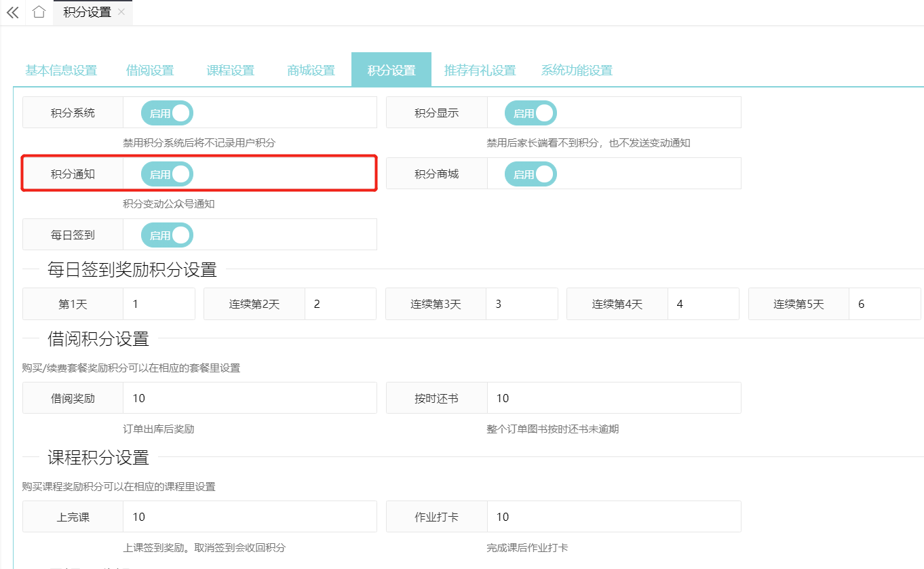The width and height of the screenshot is (924, 569).
Task: Click note 上课签到奖励。取消签到会收回积分
Action: tap(204, 548)
